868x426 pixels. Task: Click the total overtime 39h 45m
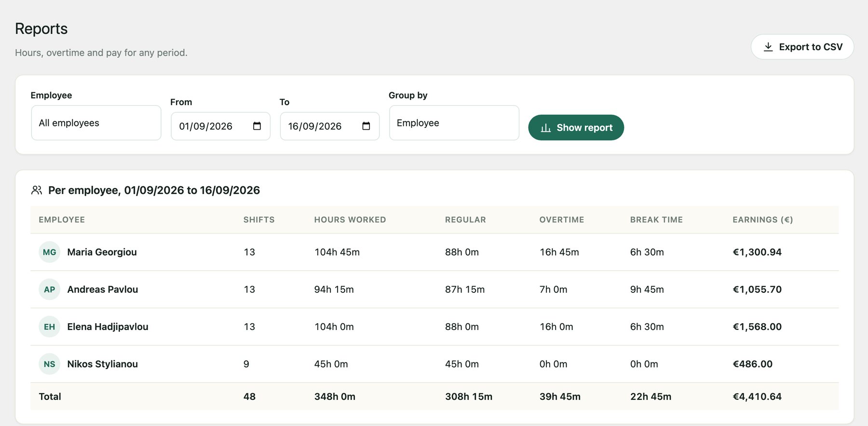click(x=560, y=397)
